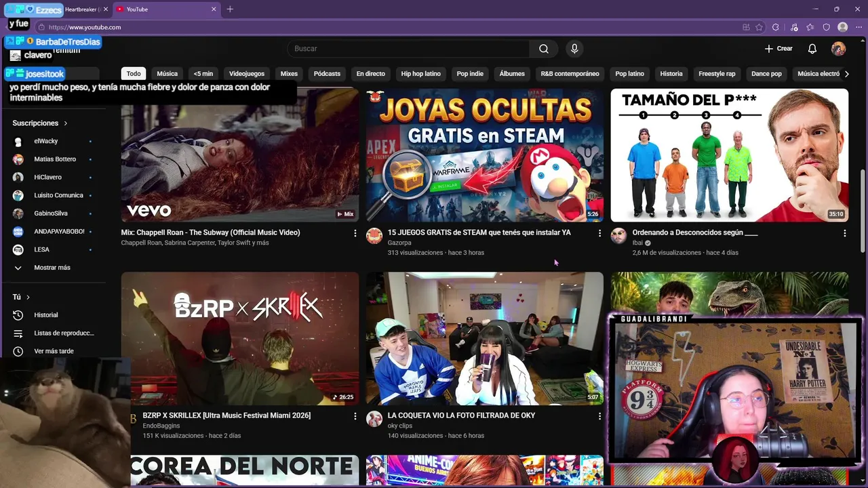Expand the Tú section chevron
Viewport: 868px width, 488px height.
tap(28, 298)
